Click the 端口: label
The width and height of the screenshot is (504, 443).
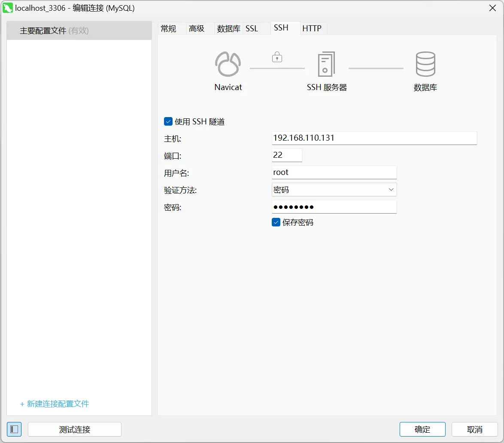(x=173, y=156)
